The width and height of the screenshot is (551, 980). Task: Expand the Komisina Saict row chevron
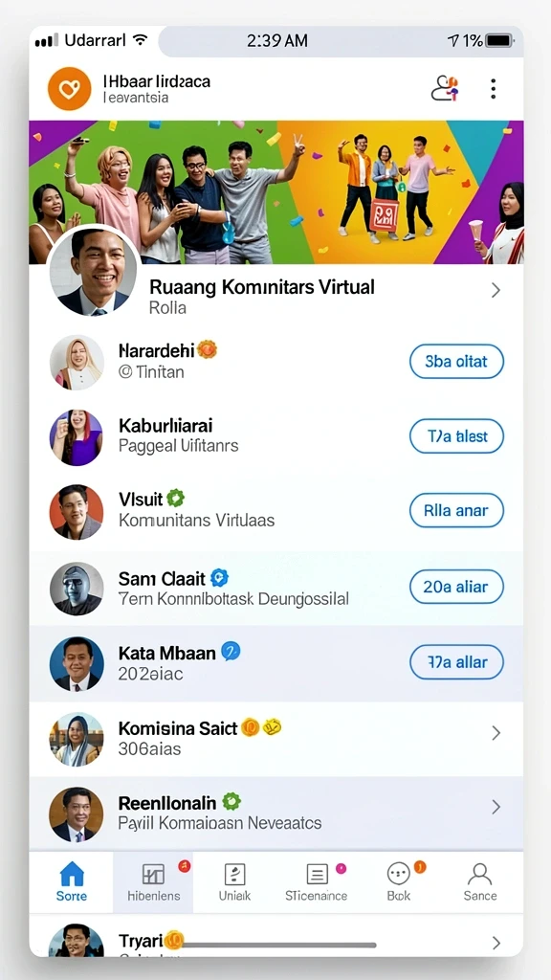[496, 732]
